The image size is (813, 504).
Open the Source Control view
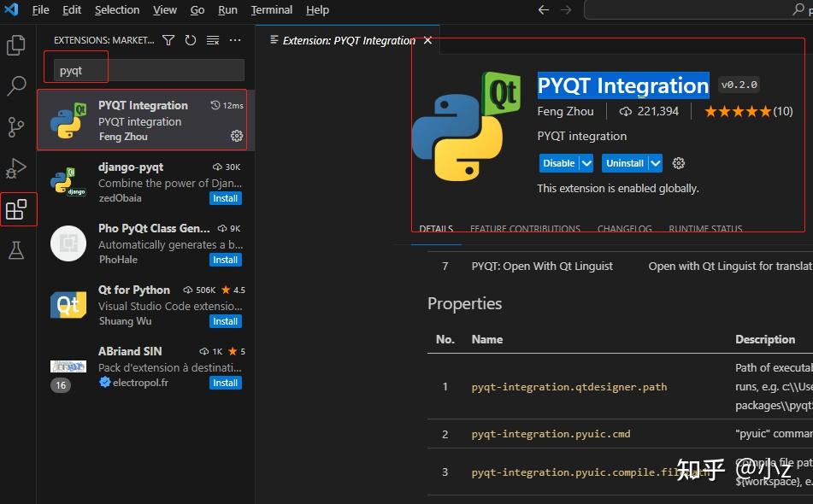pyautogui.click(x=15, y=126)
